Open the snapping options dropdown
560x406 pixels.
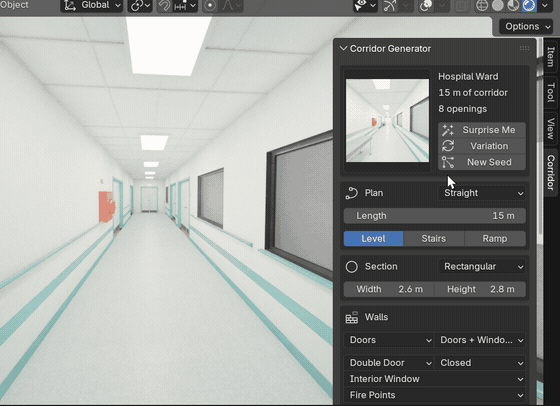click(185, 6)
